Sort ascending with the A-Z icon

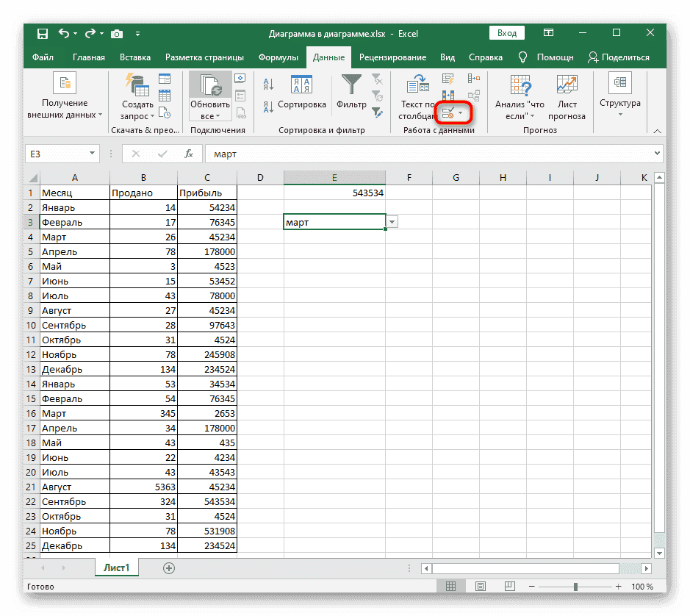[x=268, y=85]
